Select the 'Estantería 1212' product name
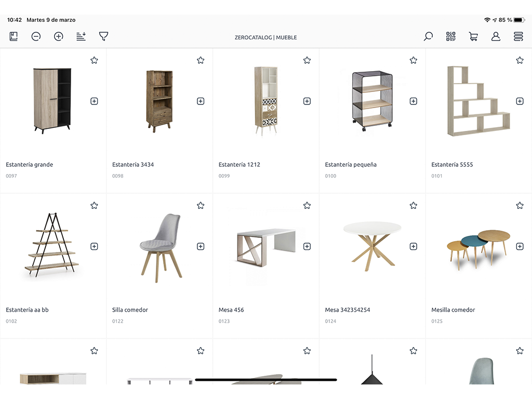This screenshot has height=399, width=532. (x=239, y=165)
